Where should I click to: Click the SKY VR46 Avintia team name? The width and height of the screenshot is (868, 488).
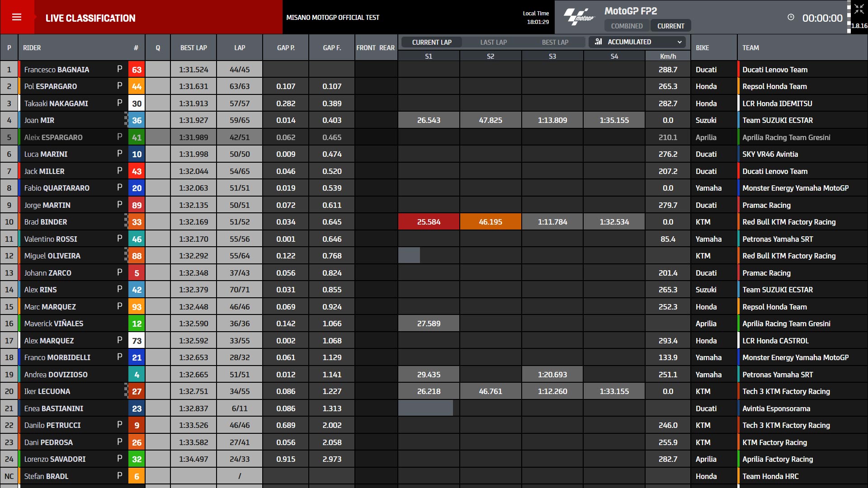770,154
